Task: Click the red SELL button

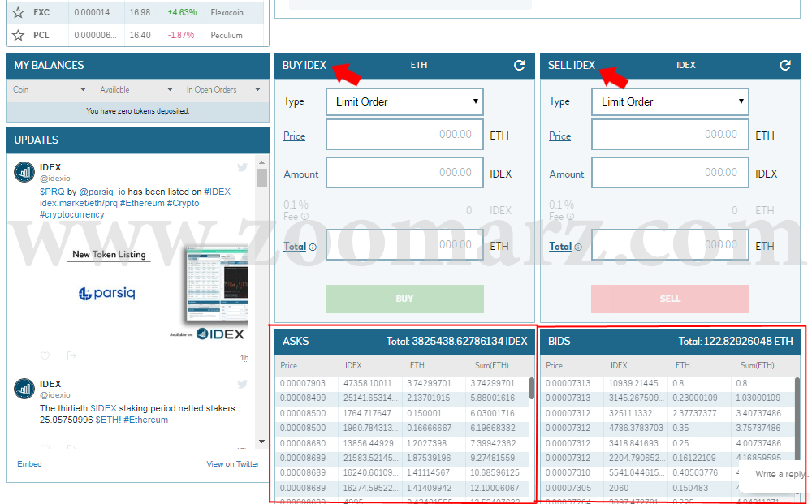Action: tap(670, 299)
